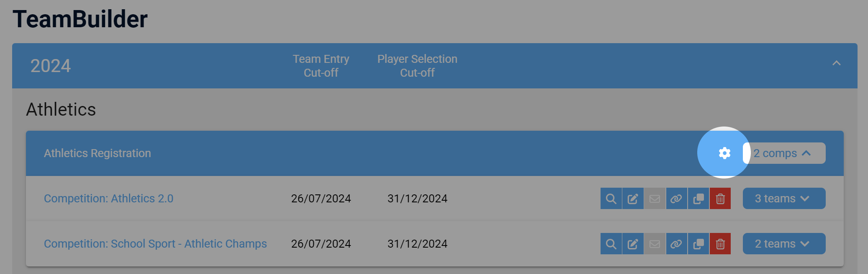The image size is (868, 274).
Task: Expand the 3 teams dropdown
Action: (784, 199)
